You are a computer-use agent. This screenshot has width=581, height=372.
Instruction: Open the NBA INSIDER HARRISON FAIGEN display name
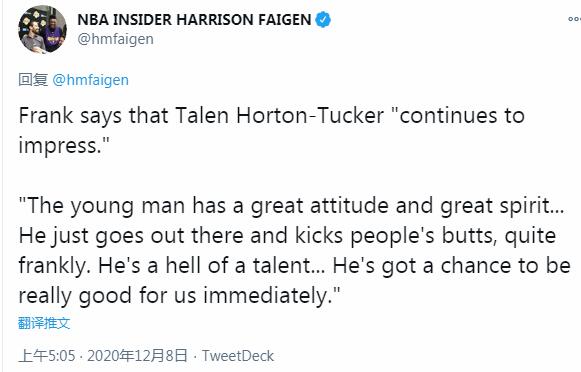tap(194, 19)
